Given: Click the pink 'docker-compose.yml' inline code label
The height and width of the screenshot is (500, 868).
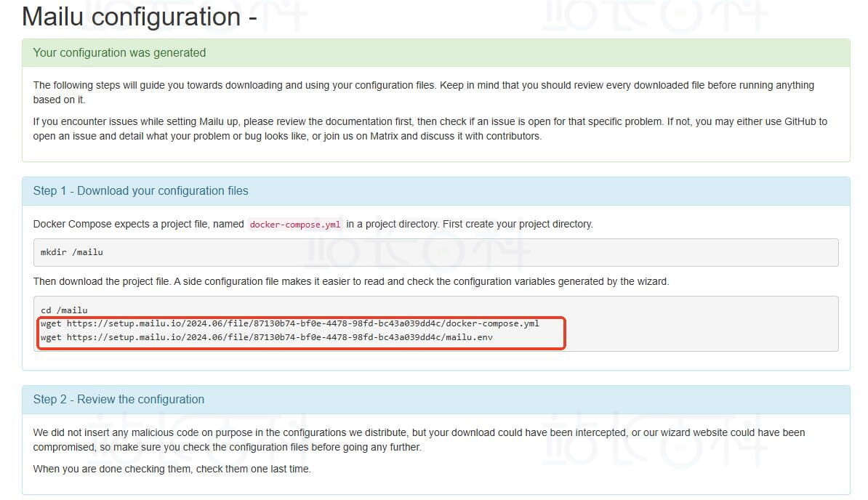Looking at the screenshot, I should [x=295, y=225].
